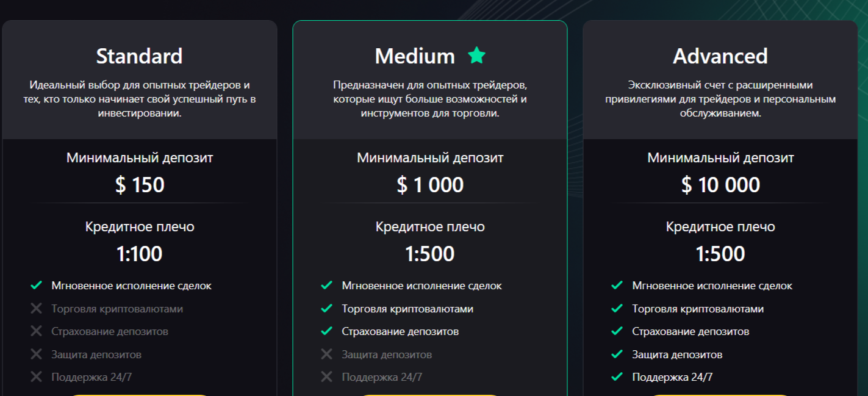Click Advanced's checkmark beside Поддержка 24/7
Viewport: 868px width, 396px height.
tap(617, 376)
